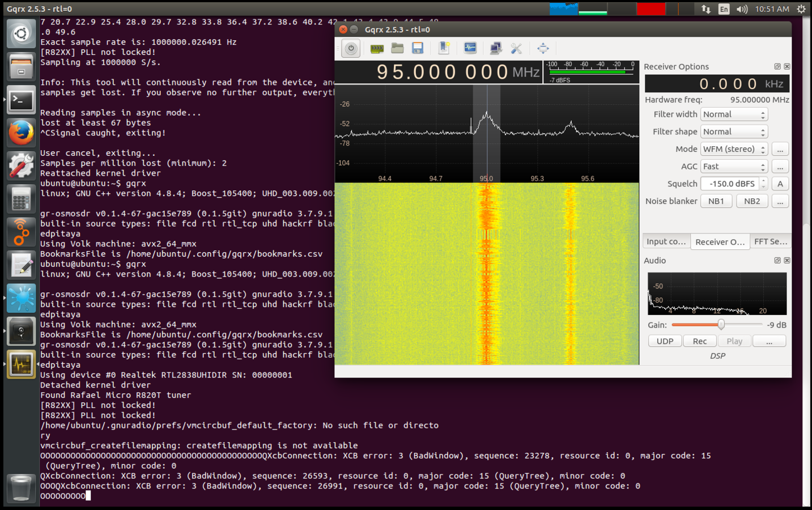The image size is (812, 510).
Task: Click the Load settings folder icon
Action: [397, 48]
